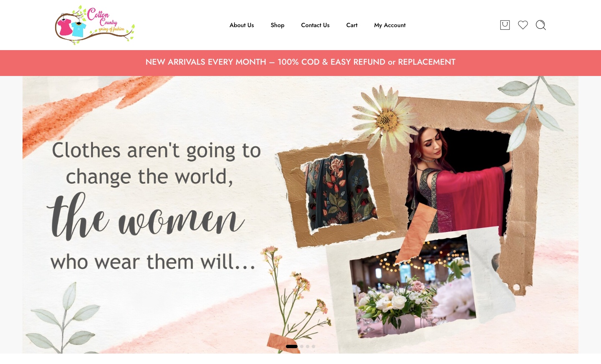This screenshot has height=364, width=601.
Task: Jump to the third slide dot
Action: point(308,346)
